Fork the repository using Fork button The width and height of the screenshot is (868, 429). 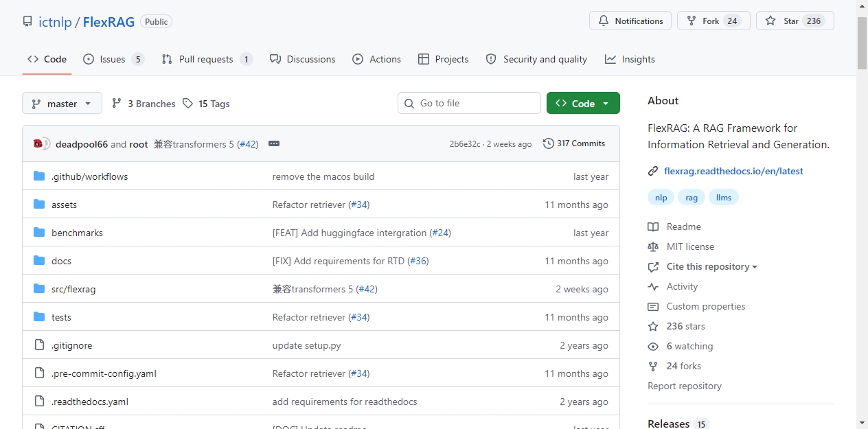(713, 21)
